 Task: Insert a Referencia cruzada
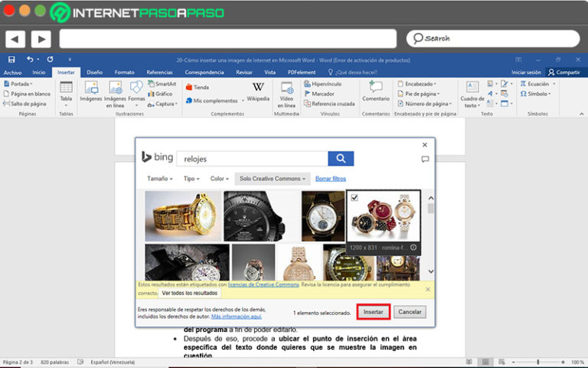coord(329,103)
